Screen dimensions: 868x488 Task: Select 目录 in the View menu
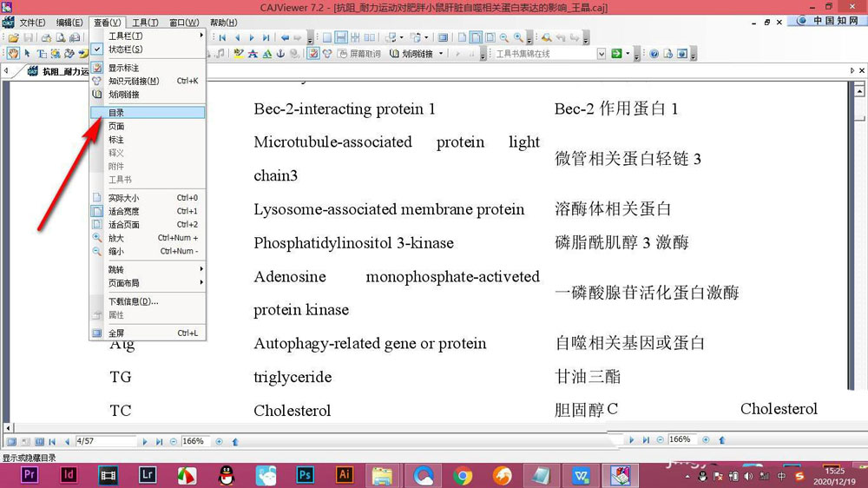coord(148,112)
